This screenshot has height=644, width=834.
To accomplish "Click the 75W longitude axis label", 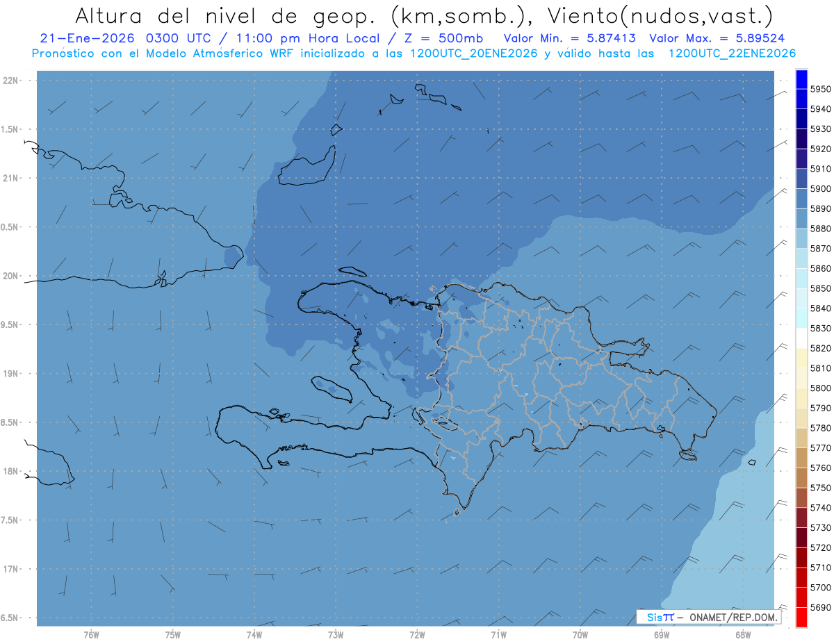I will coord(173,635).
